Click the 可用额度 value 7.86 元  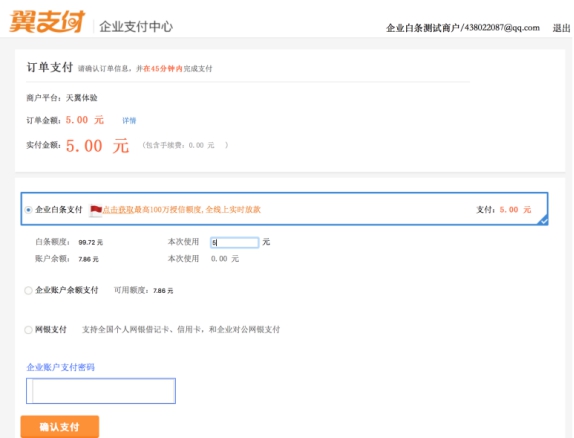click(x=163, y=291)
